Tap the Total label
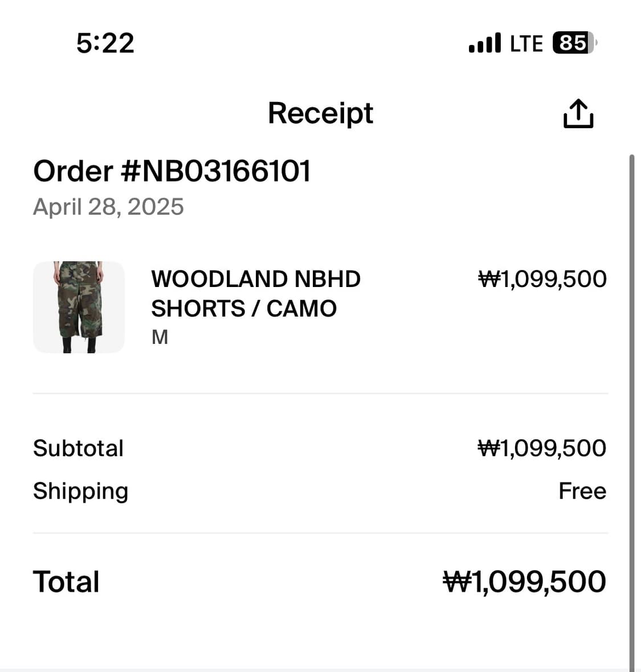641x672 pixels. coord(66,581)
